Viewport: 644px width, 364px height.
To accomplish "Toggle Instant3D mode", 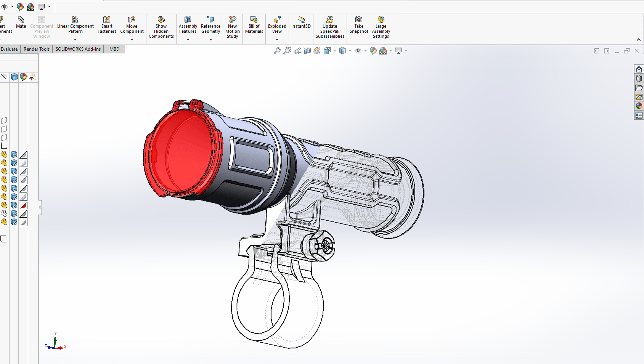I will pyautogui.click(x=301, y=22).
